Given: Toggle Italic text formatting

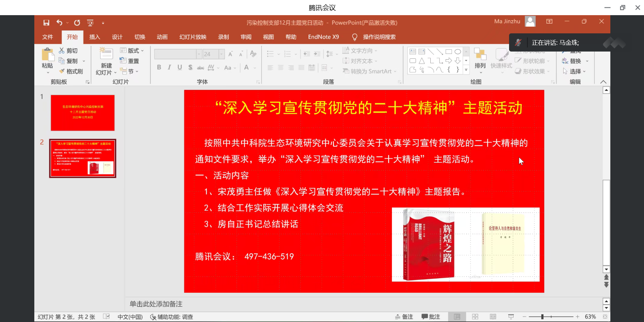Looking at the screenshot, I should point(169,67).
